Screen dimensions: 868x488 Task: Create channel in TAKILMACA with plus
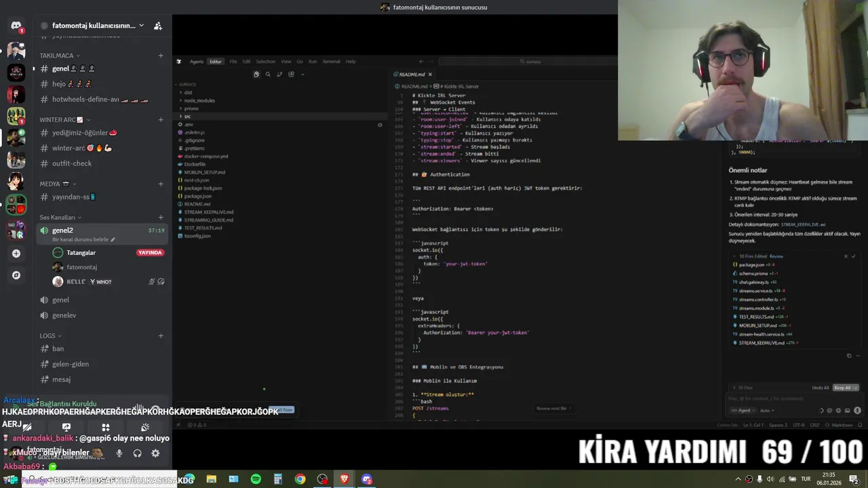pos(161,56)
